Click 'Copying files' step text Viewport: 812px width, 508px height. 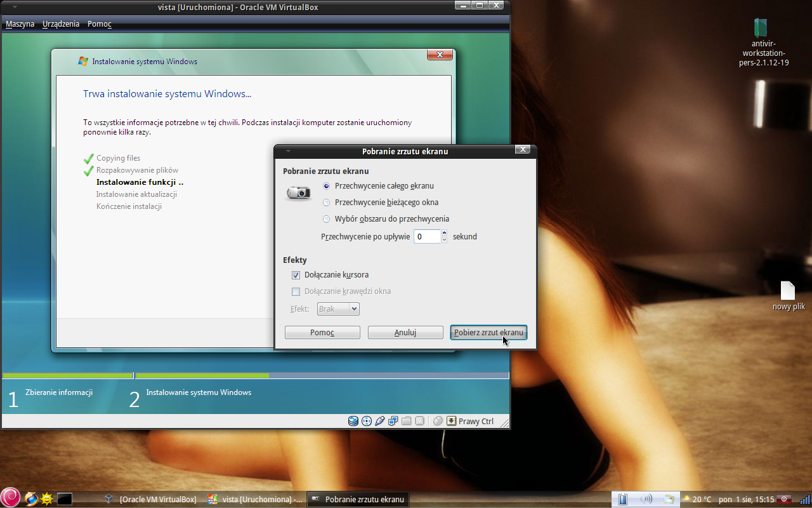[119, 158]
